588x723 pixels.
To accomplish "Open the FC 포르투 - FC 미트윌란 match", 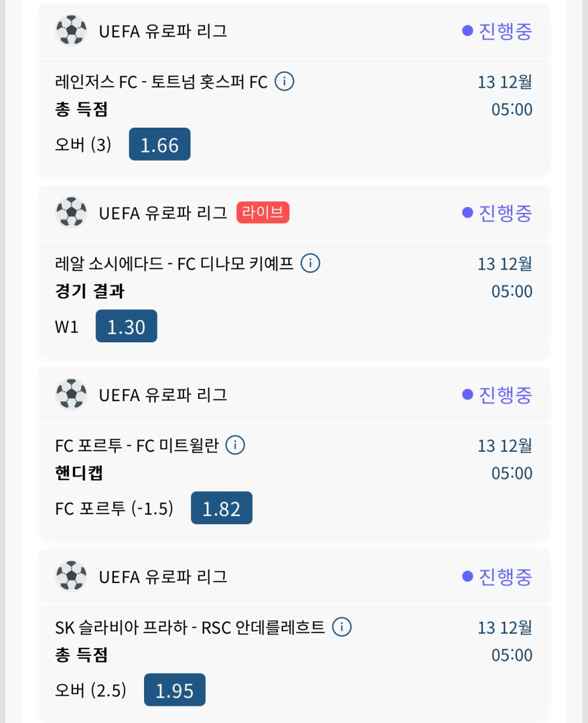I will 136,446.
